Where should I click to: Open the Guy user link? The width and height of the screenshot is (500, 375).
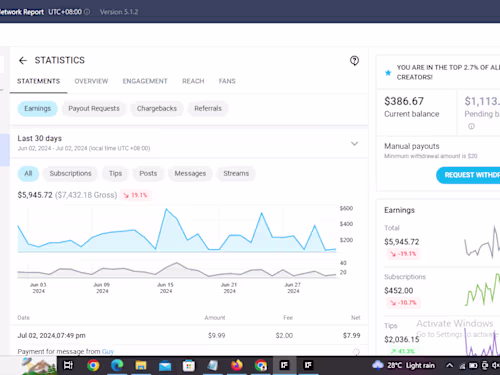click(x=108, y=351)
